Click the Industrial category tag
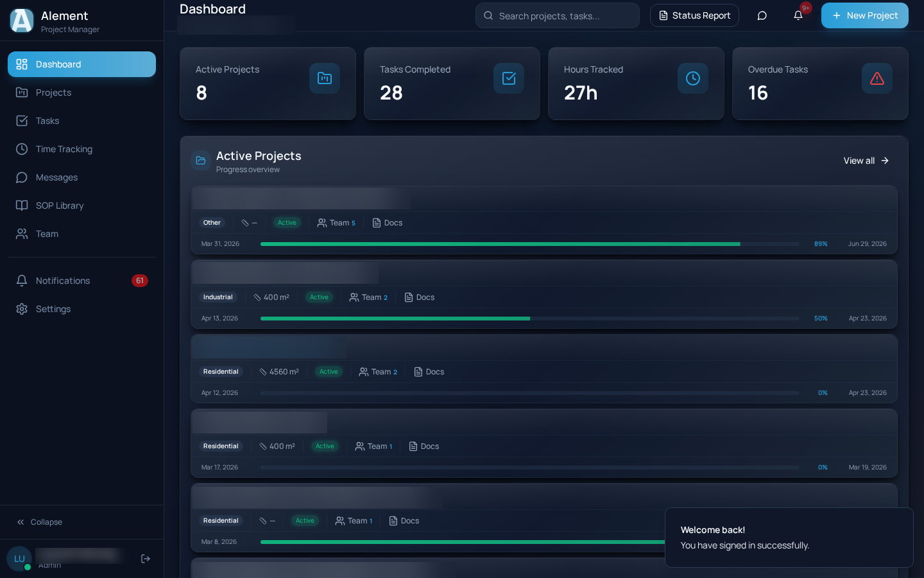This screenshot has height=578, width=924. (218, 297)
